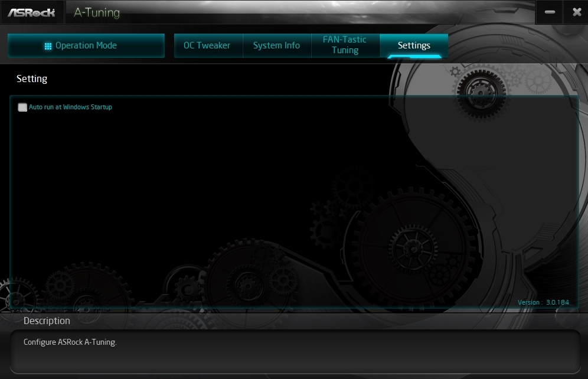Enable Auto run at Windows Startup checkbox
The width and height of the screenshot is (588, 379).
pos(22,107)
